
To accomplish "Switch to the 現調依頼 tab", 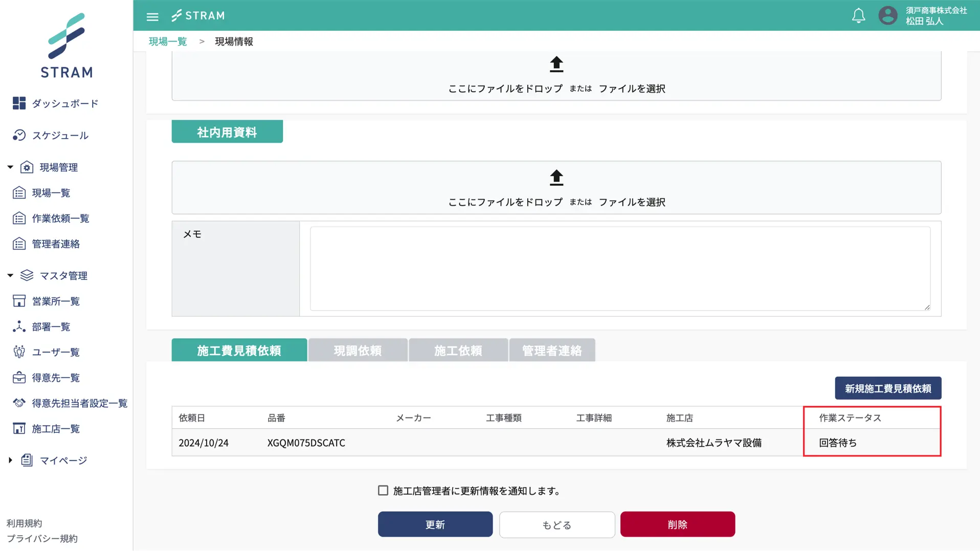I will 358,350.
